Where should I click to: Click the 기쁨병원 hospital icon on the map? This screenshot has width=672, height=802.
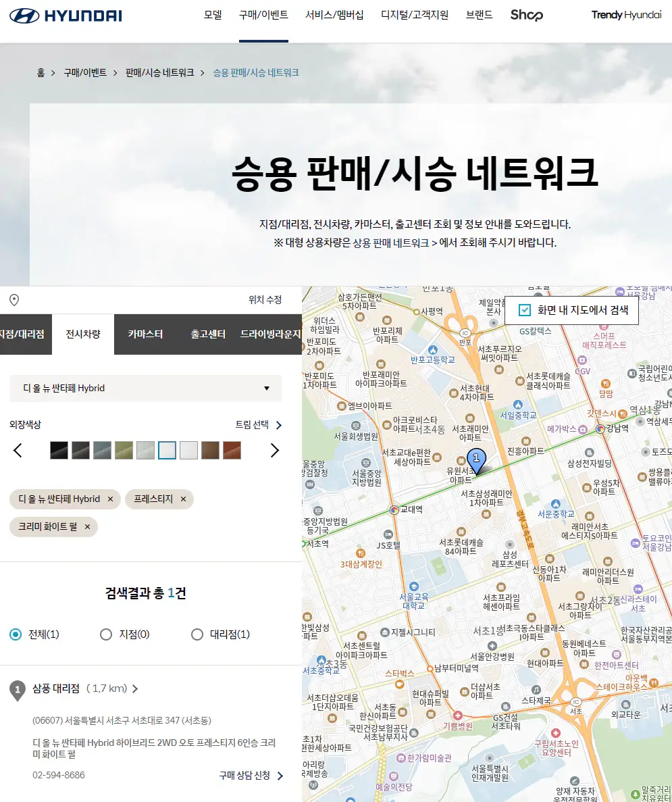[x=458, y=716]
